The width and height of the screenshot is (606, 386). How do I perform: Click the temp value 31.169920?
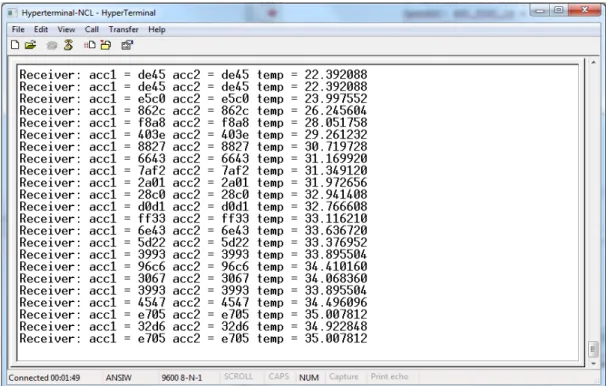335,158
